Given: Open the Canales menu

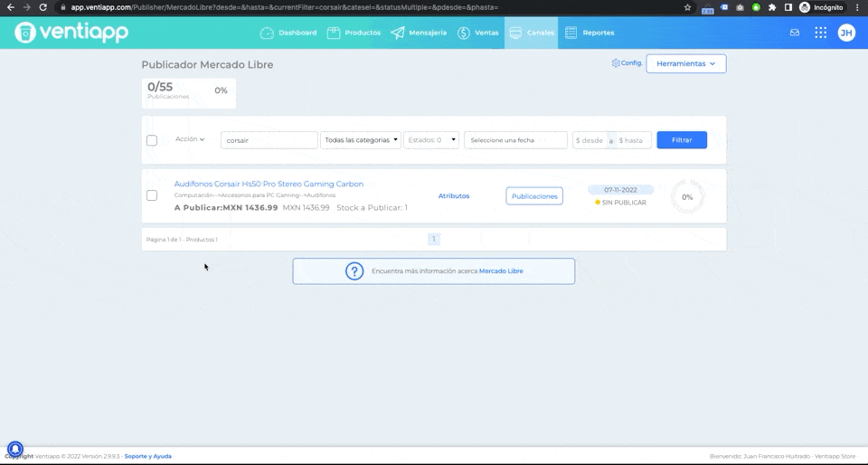Looking at the screenshot, I should [x=532, y=33].
